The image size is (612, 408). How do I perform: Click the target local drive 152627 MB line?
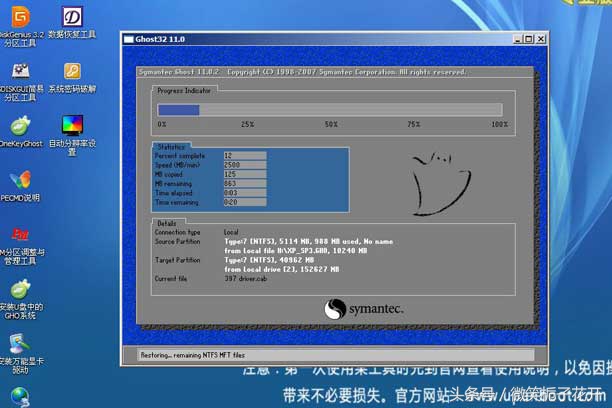[x=281, y=269]
